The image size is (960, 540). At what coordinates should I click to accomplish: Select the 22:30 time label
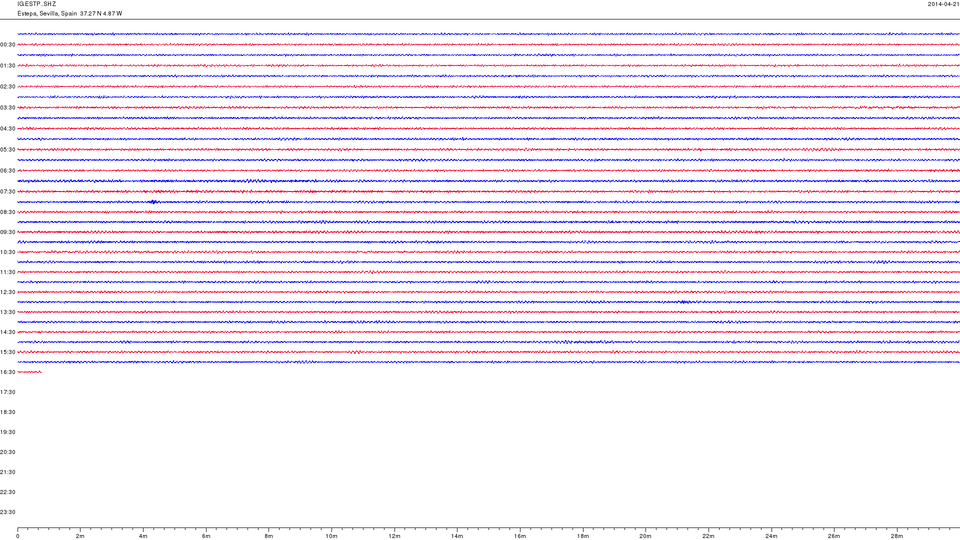point(7,492)
